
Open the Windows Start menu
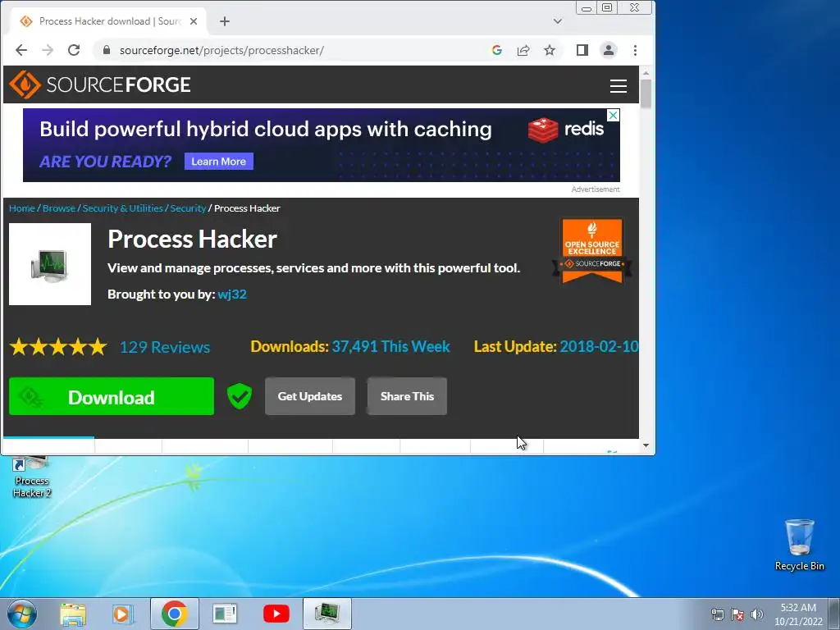[22, 614]
